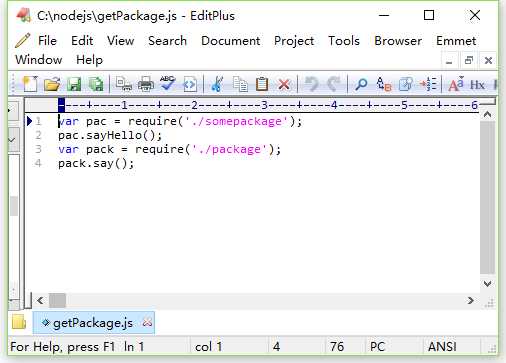Open the Window menu
506x363 pixels.
[39, 60]
